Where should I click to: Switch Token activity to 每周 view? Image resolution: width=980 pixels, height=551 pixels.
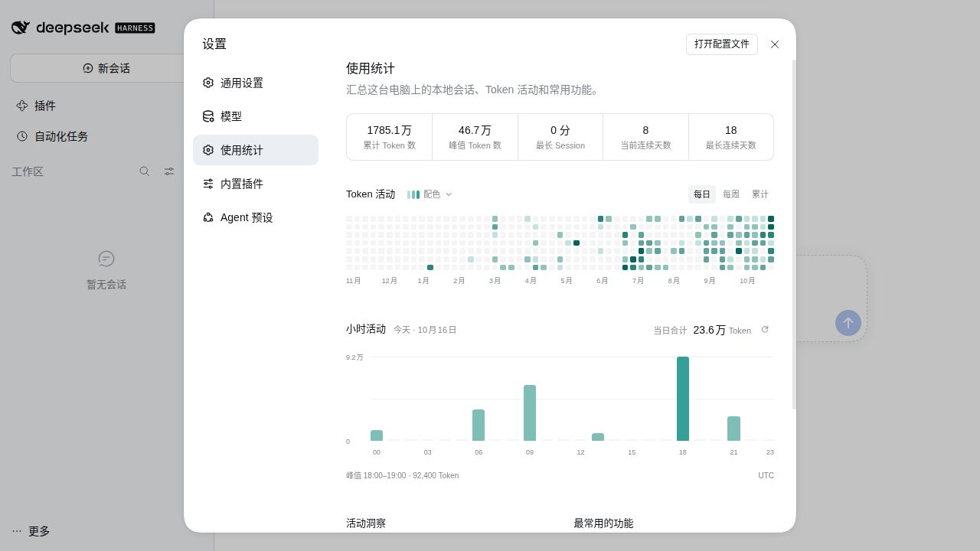(731, 194)
